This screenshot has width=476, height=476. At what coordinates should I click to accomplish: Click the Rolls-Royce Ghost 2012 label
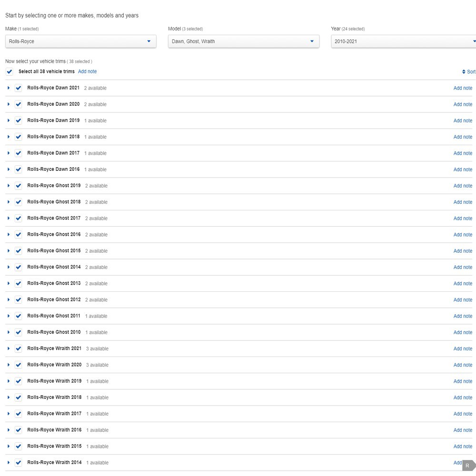point(54,299)
